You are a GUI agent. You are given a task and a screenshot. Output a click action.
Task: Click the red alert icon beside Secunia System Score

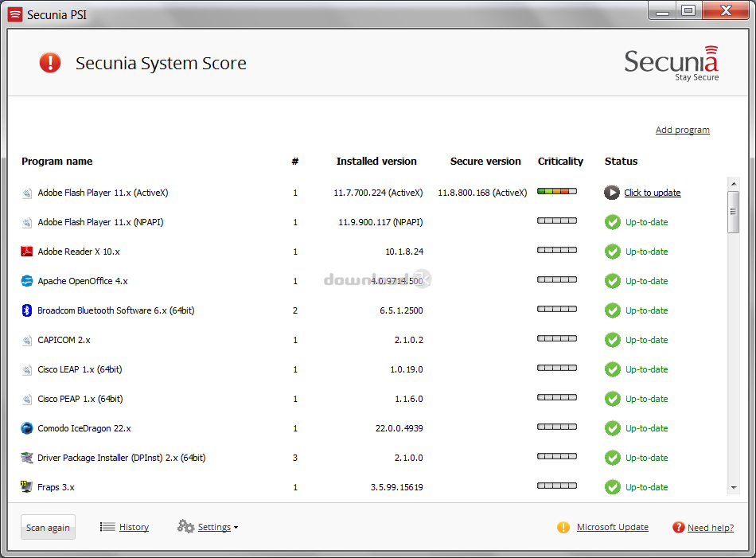pyautogui.click(x=50, y=63)
